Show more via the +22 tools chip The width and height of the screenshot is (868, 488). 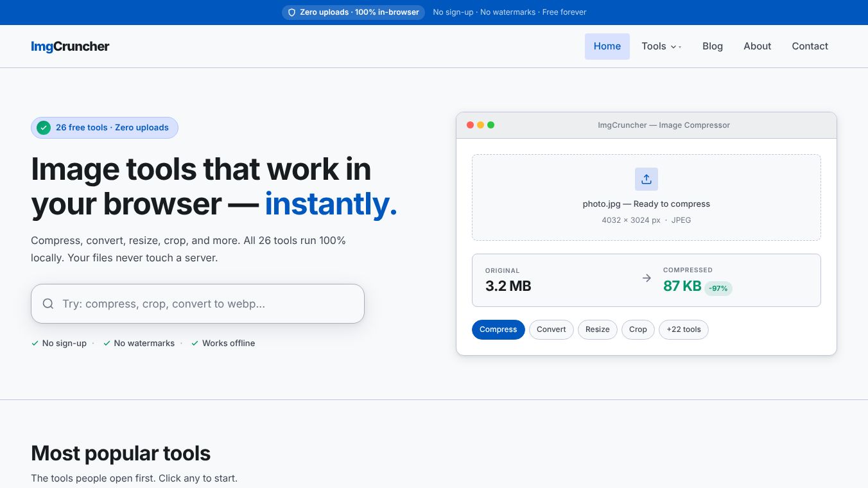684,329
